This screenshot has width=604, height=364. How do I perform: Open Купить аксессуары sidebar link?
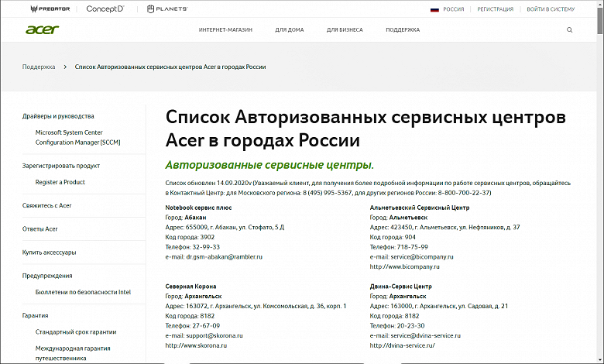coord(50,252)
